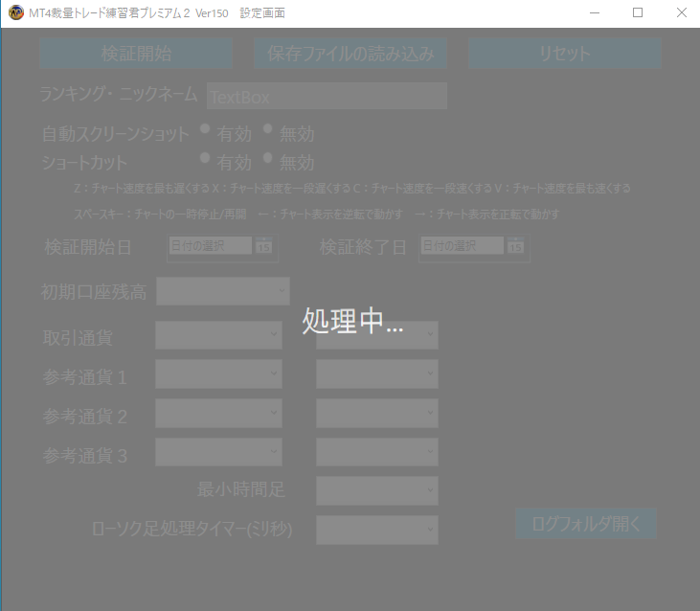Open the second 取引通貨 dropdown

click(377, 335)
